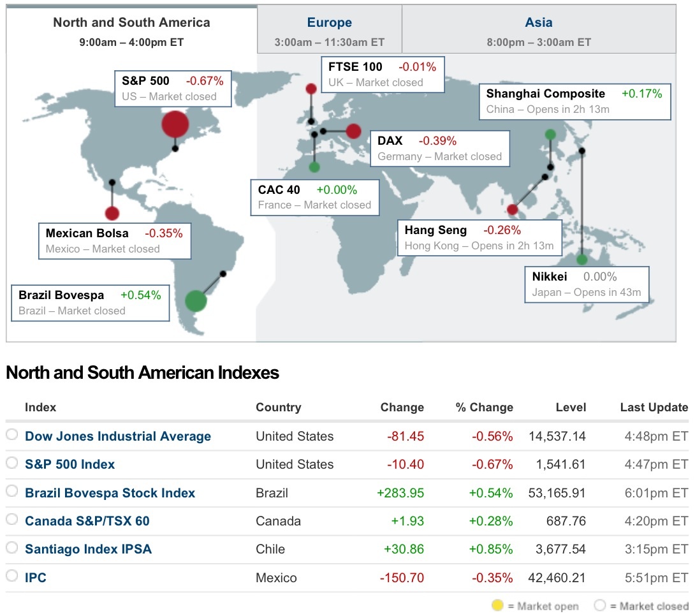Click the Last Update column header
This screenshot has width=695, height=616.
click(654, 407)
